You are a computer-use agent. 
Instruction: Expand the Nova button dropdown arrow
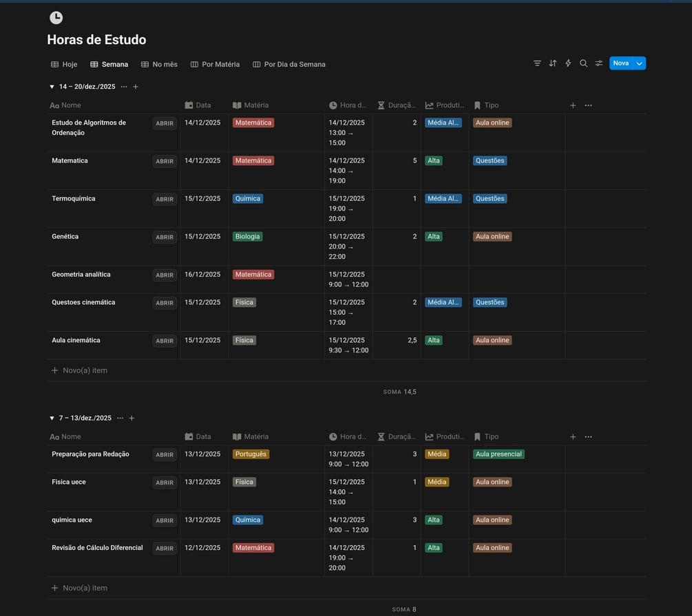(x=640, y=63)
